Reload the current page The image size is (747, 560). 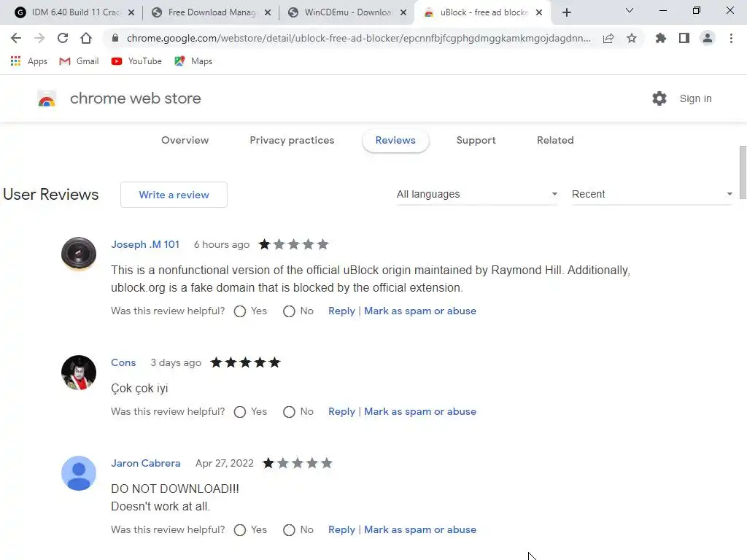coord(63,38)
